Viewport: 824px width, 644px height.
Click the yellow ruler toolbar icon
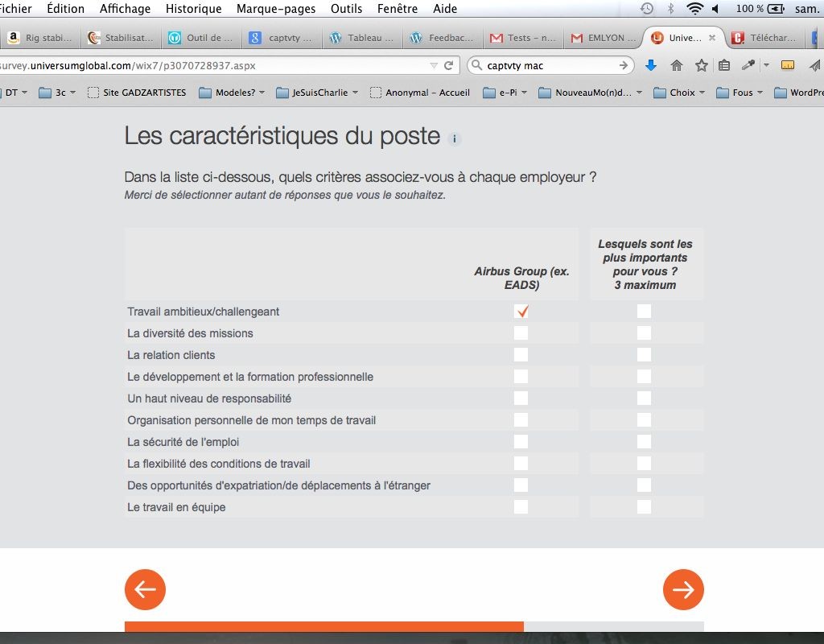click(x=787, y=65)
